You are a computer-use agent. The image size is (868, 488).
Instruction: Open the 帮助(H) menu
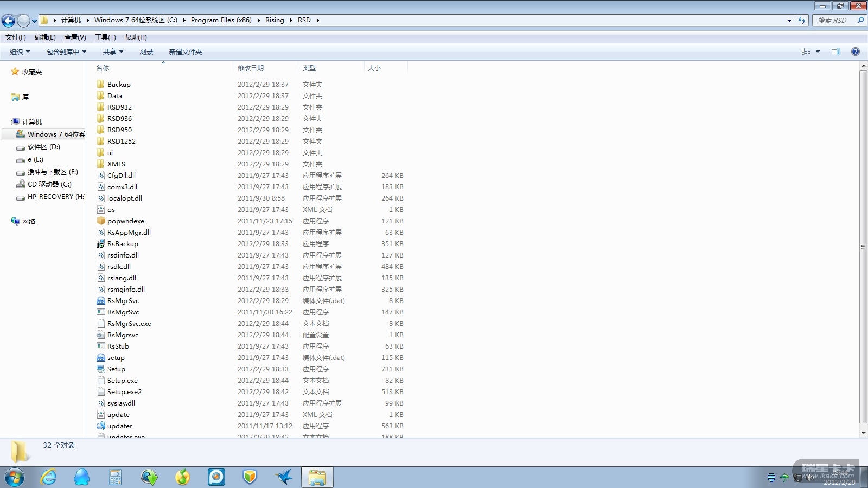[x=136, y=37]
